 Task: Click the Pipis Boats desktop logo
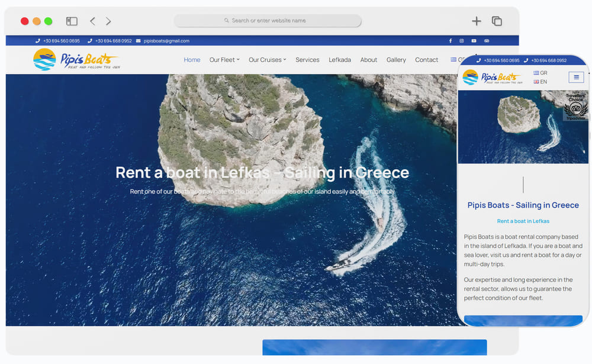pos(75,60)
